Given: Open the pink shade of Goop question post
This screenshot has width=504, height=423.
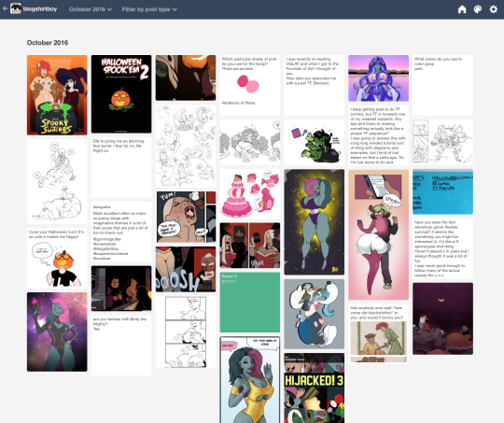Looking at the screenshot, I should tap(250, 85).
